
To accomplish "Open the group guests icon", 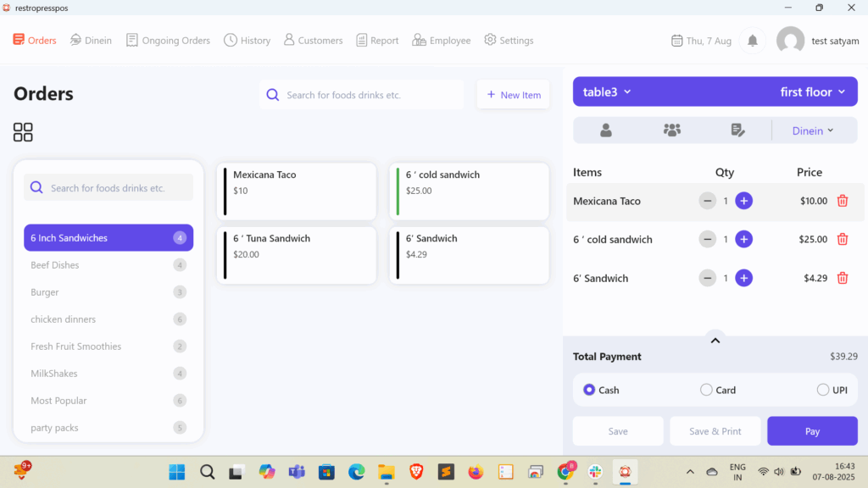I will (671, 130).
